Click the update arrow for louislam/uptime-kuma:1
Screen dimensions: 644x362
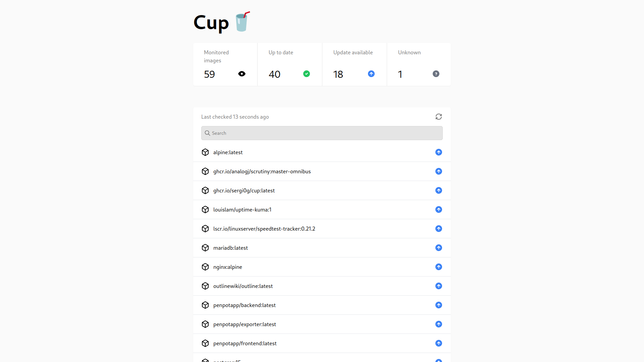pyautogui.click(x=439, y=209)
